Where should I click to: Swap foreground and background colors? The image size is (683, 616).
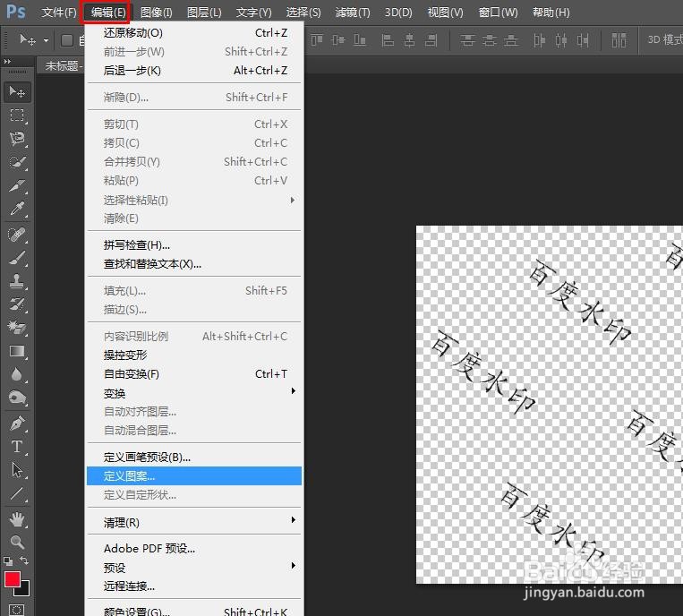pyautogui.click(x=24, y=560)
